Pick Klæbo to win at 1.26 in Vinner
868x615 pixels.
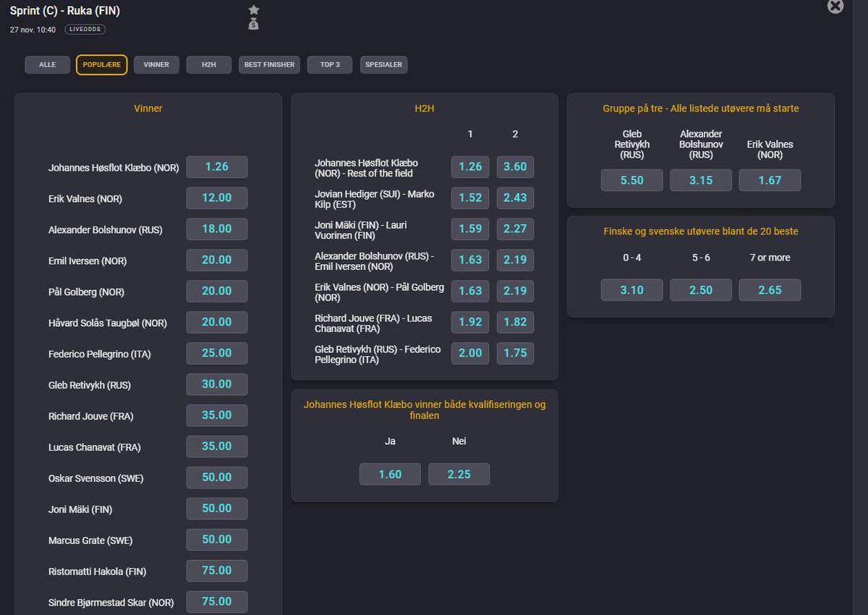pyautogui.click(x=217, y=167)
